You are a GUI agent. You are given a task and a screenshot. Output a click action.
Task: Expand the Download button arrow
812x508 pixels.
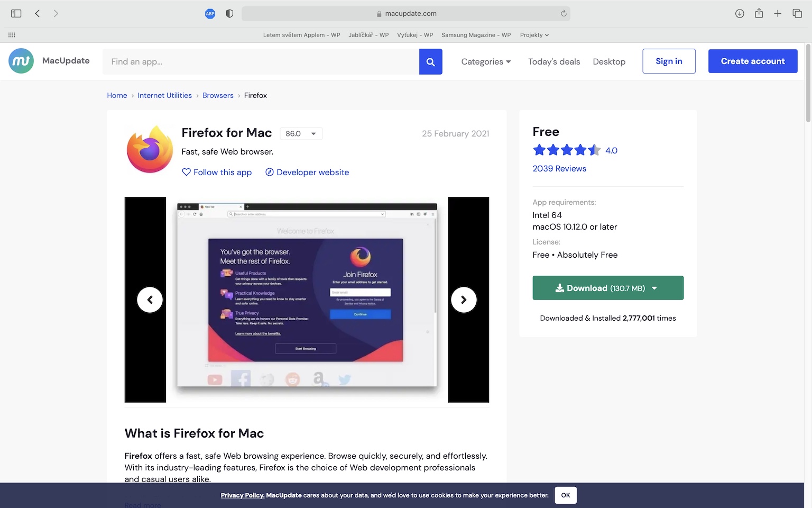pos(654,288)
